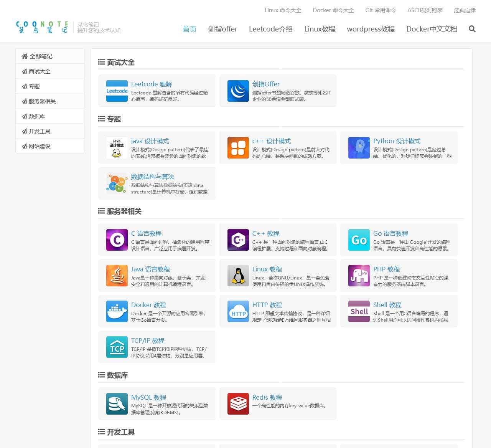Open the 经典定律 top link
The width and height of the screenshot is (491, 448).
pyautogui.click(x=465, y=10)
